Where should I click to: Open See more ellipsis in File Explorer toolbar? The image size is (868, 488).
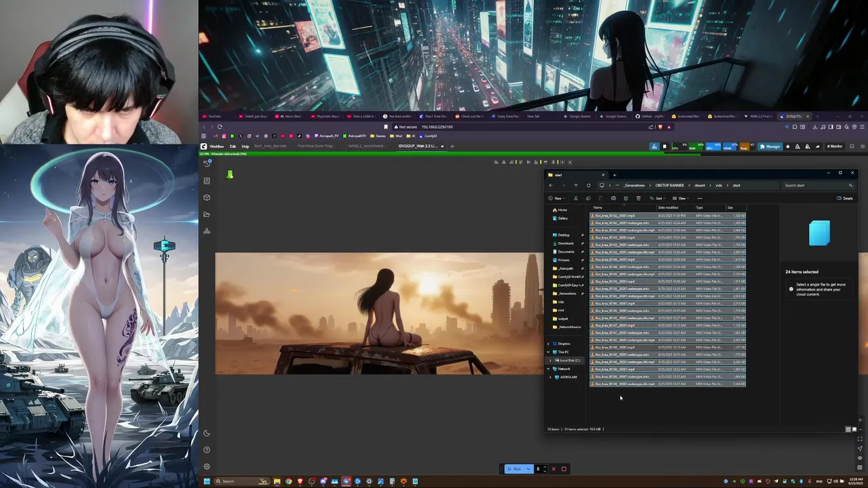700,199
